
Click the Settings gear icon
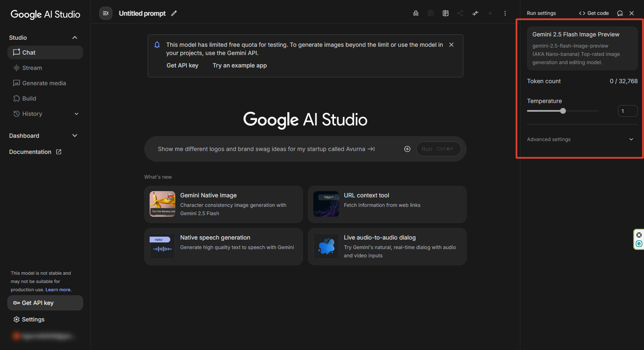point(17,319)
